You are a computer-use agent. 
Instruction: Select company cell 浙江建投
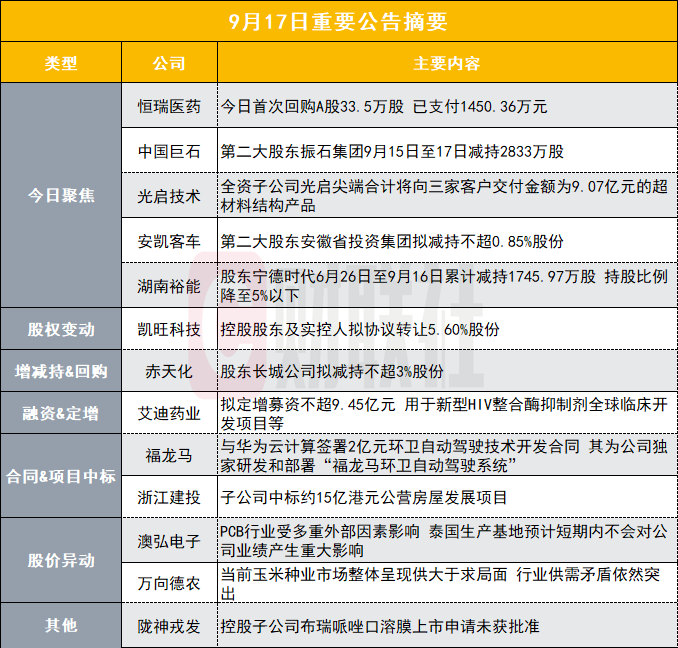[x=169, y=497]
